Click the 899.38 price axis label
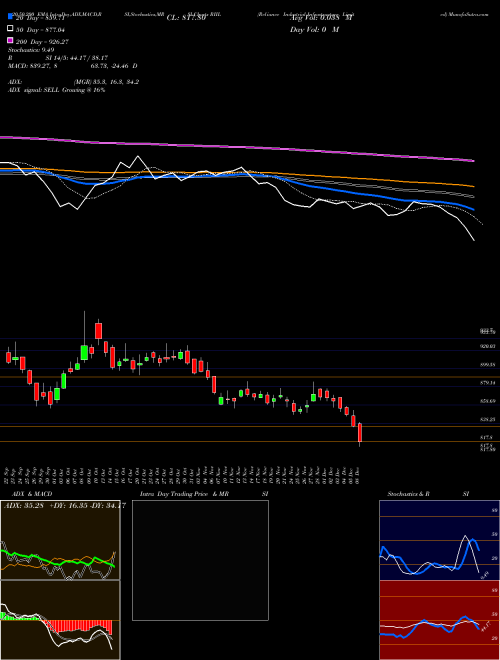This screenshot has height=660, width=500. (487, 365)
